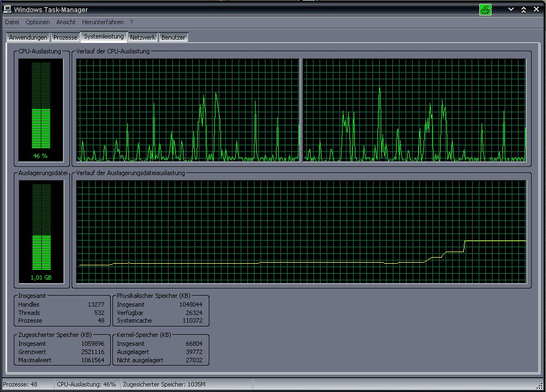Click the Ausgelagert value 39772
546x392 pixels.
pyautogui.click(x=194, y=352)
